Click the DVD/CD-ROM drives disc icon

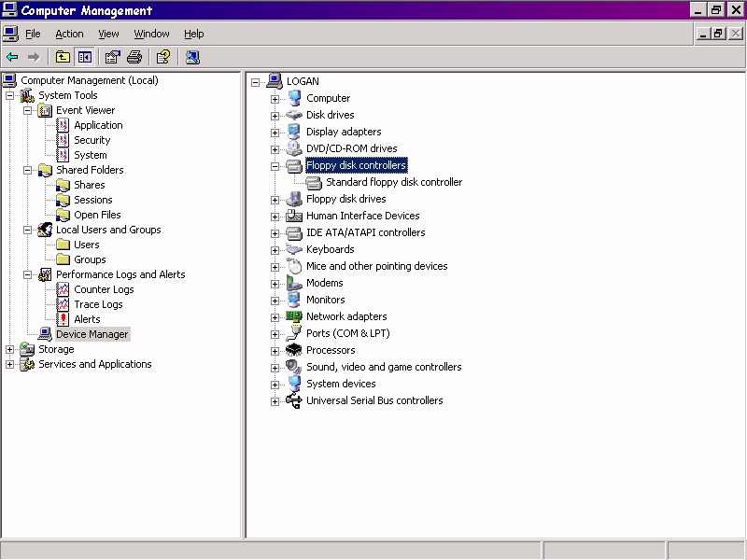click(294, 148)
